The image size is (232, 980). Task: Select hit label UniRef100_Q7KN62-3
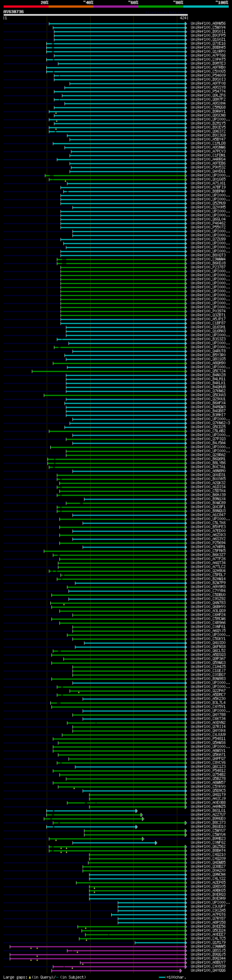(x=210, y=423)
